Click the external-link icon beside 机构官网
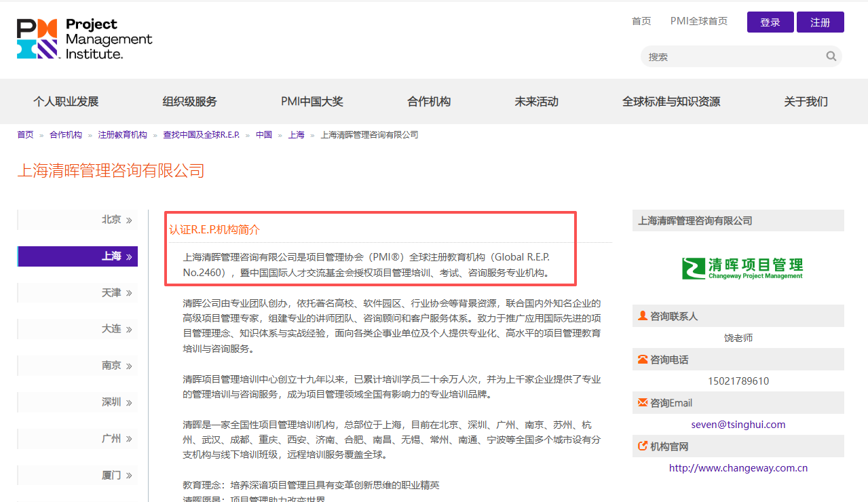 pos(643,446)
